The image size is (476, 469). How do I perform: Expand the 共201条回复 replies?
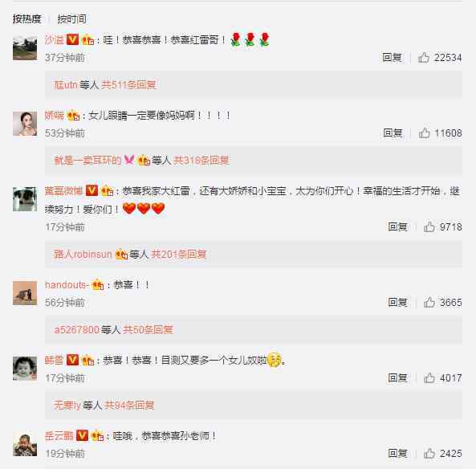tap(178, 254)
